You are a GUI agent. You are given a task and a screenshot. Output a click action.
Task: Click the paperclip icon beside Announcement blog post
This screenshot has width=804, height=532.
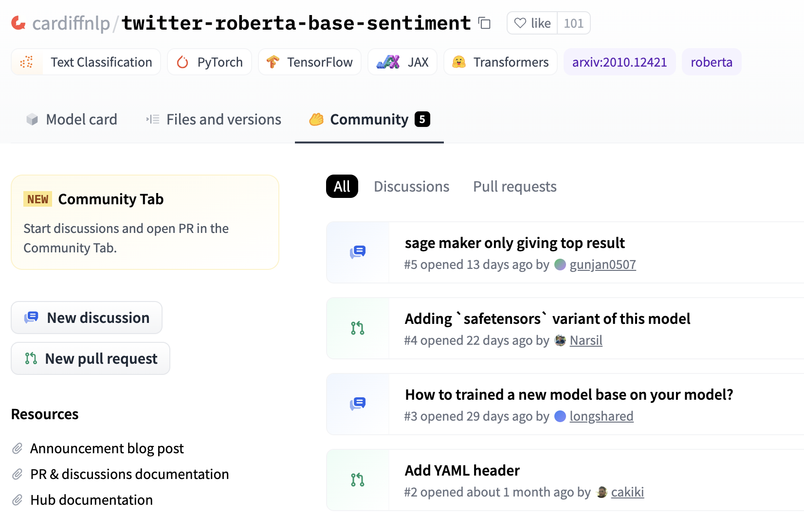click(x=18, y=448)
